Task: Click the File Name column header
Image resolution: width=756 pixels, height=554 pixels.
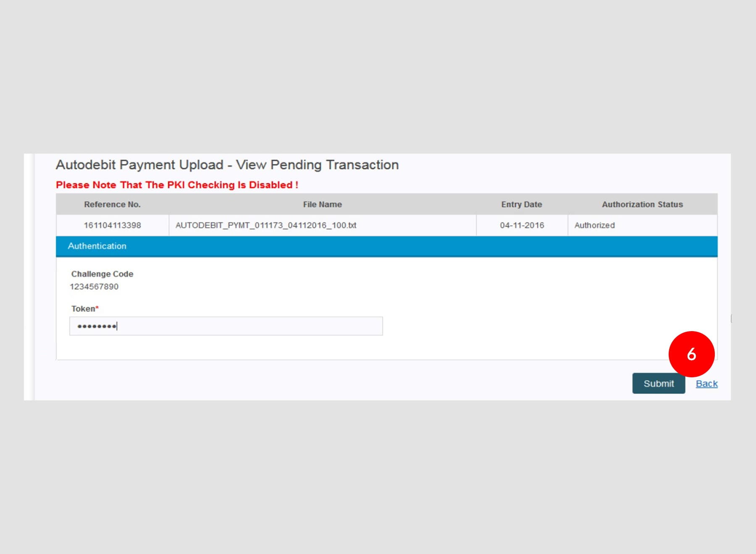Action: pos(322,204)
